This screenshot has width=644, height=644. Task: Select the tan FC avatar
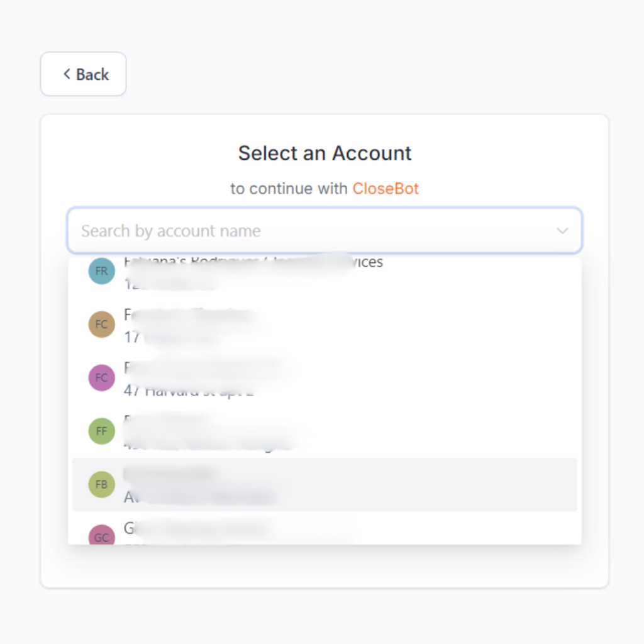point(101,325)
